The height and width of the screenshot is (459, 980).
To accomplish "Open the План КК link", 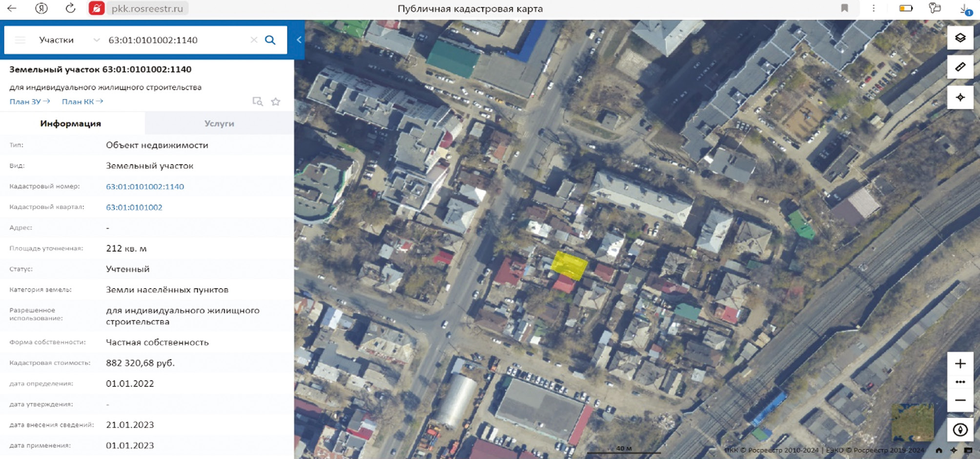I will [x=82, y=101].
